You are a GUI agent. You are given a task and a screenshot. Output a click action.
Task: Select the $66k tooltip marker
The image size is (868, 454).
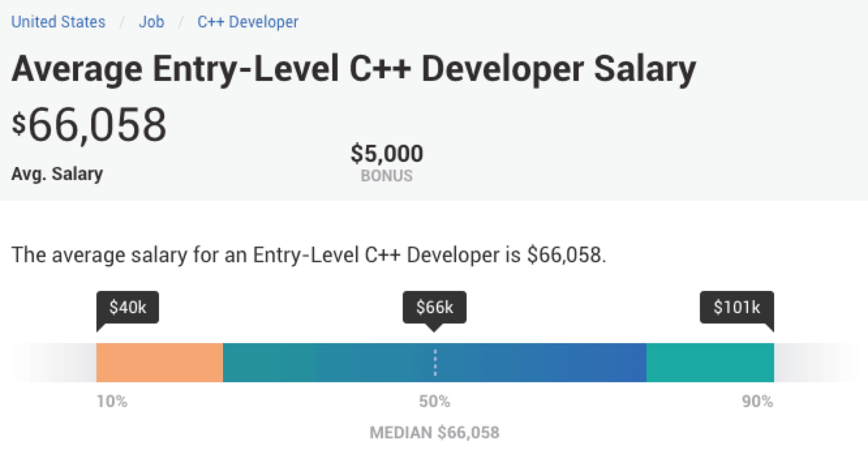[435, 307]
